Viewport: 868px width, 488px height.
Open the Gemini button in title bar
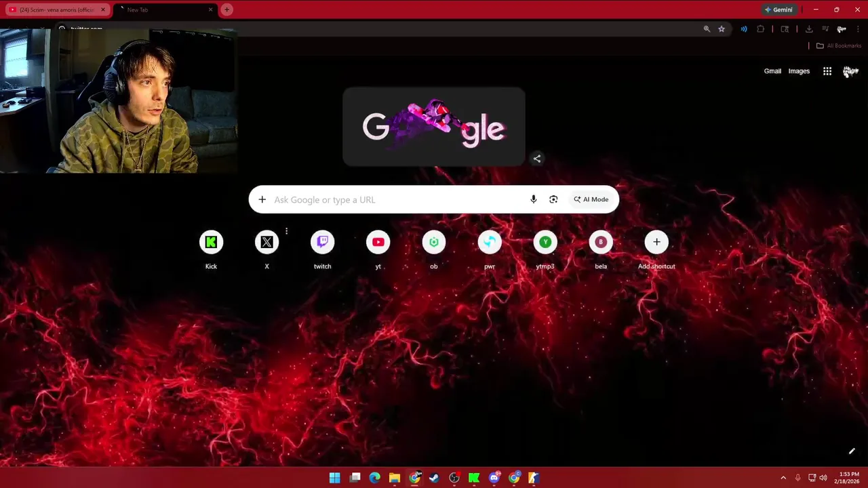click(778, 9)
